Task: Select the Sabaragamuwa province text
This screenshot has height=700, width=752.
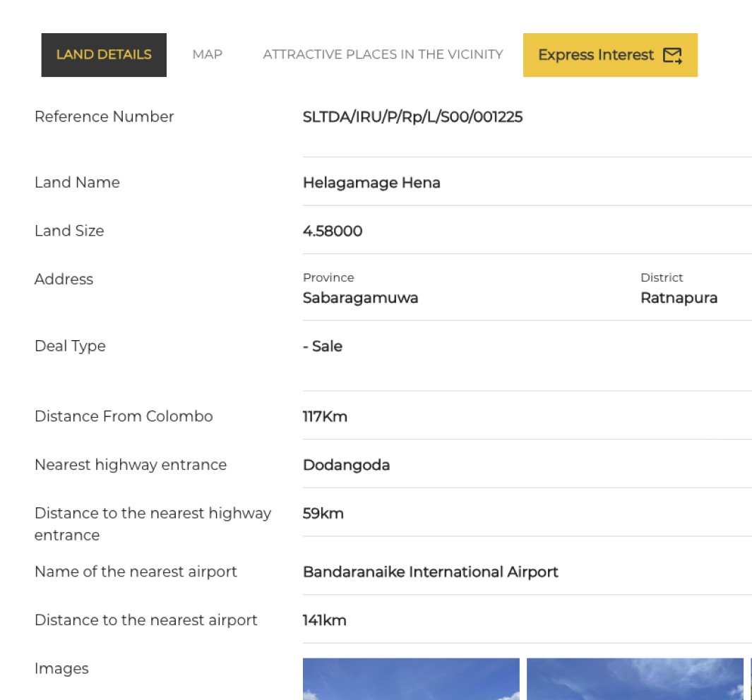Action: (360, 298)
